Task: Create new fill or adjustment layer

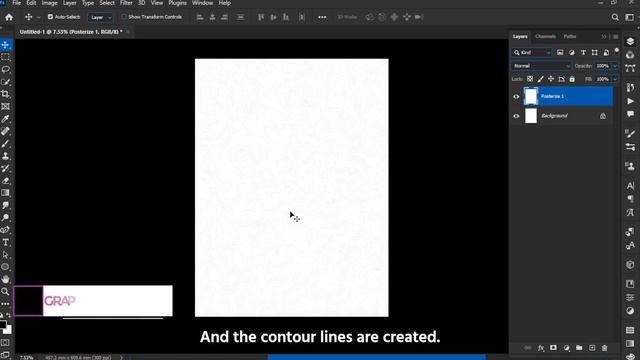Action: tap(567, 348)
